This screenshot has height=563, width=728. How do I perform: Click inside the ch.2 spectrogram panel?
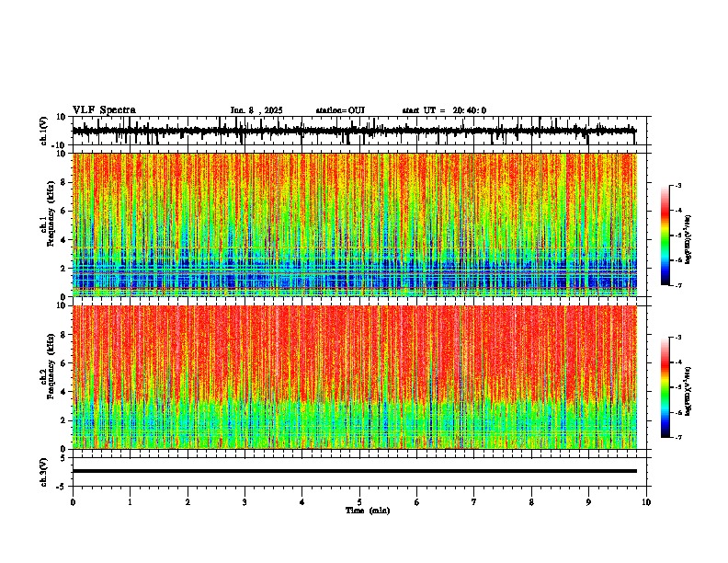[x=354, y=377]
